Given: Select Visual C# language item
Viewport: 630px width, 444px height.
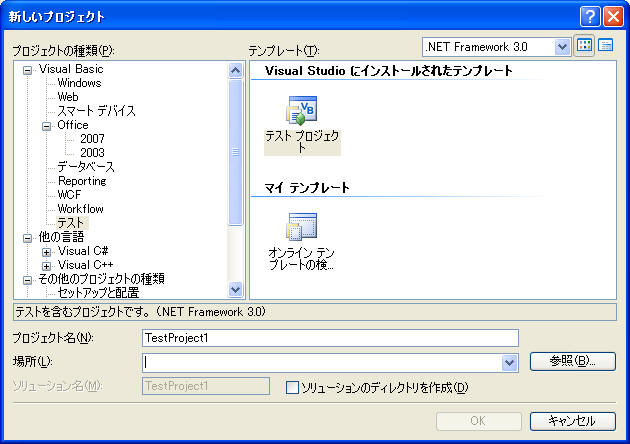Looking at the screenshot, I should pyautogui.click(x=83, y=251).
